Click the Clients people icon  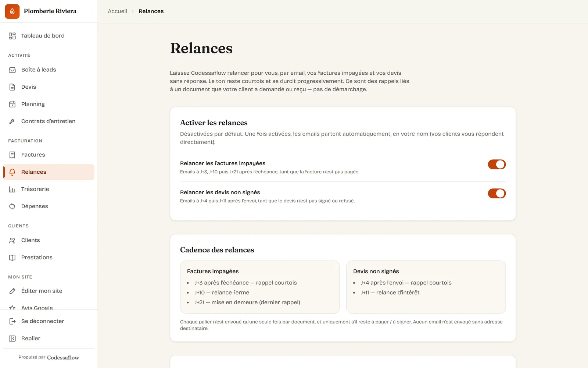click(x=12, y=240)
